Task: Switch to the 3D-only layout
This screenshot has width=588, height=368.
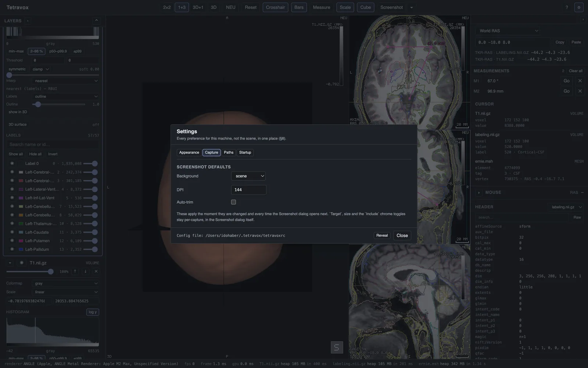Action: (214, 7)
